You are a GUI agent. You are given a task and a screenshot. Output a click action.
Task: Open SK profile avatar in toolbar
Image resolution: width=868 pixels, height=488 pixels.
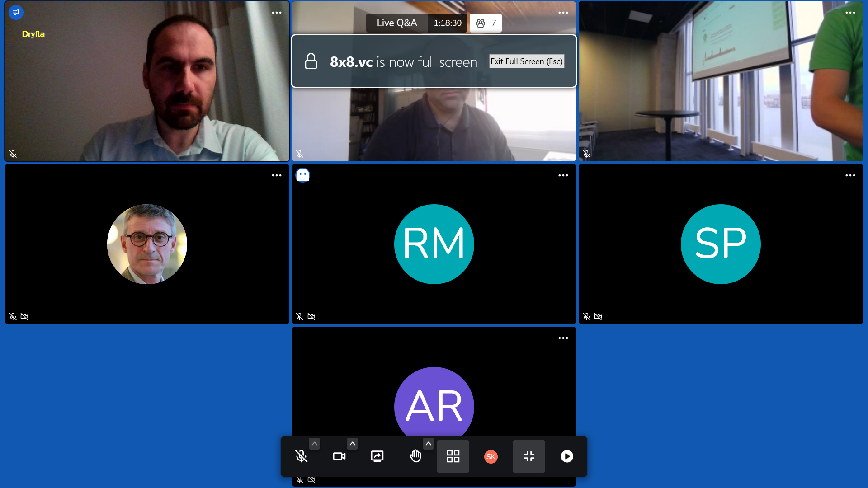(x=491, y=456)
